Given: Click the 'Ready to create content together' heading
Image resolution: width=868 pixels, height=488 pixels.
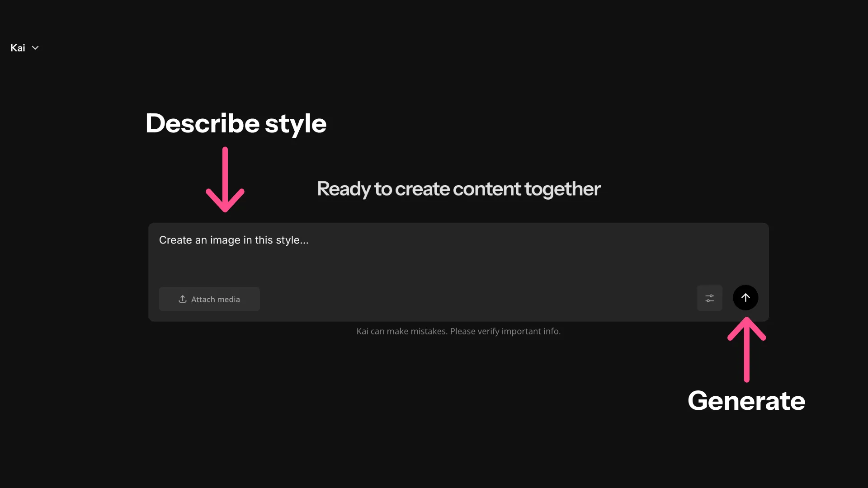Looking at the screenshot, I should (x=458, y=189).
